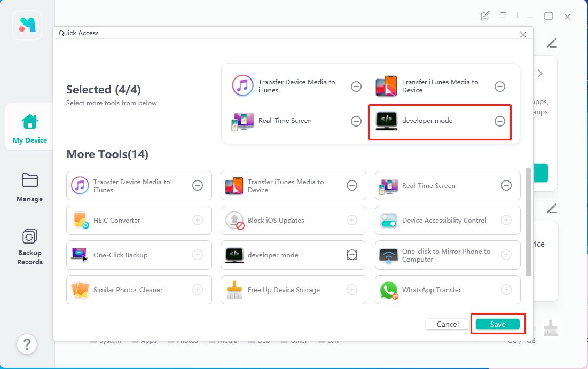Click the WhatsApp Transfer icon
The image size is (588, 369).
[x=389, y=290]
